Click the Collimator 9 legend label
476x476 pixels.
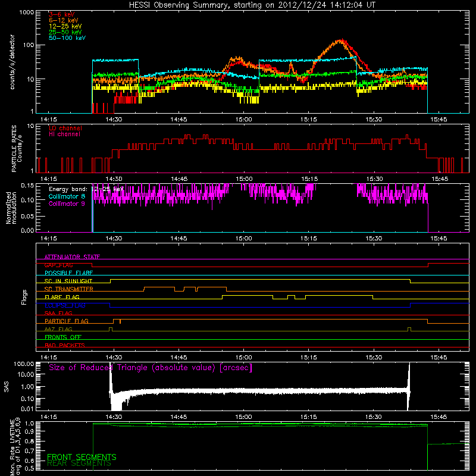pyautogui.click(x=67, y=203)
